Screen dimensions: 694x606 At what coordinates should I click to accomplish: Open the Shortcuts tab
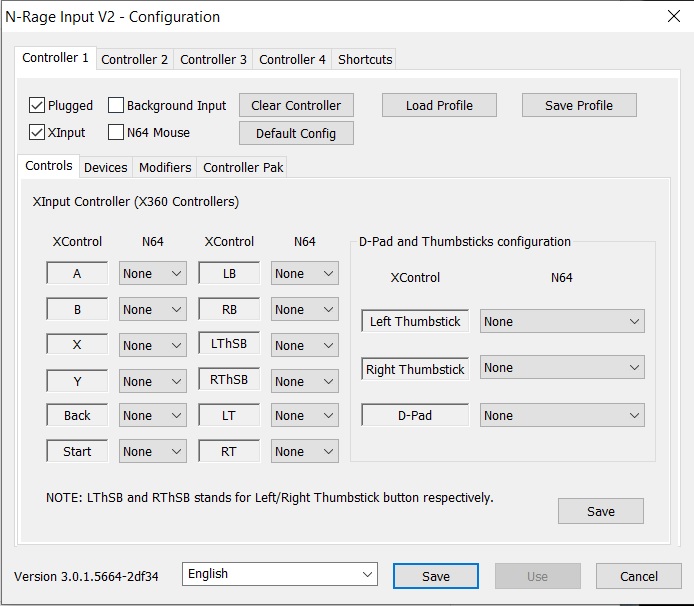click(x=365, y=59)
